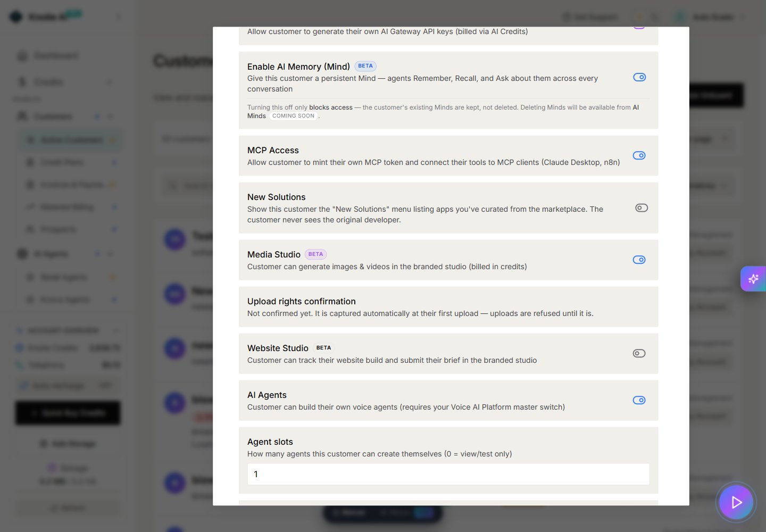Click the "Customer can generate images & videos" description
This screenshot has width=766, height=532.
(x=387, y=267)
